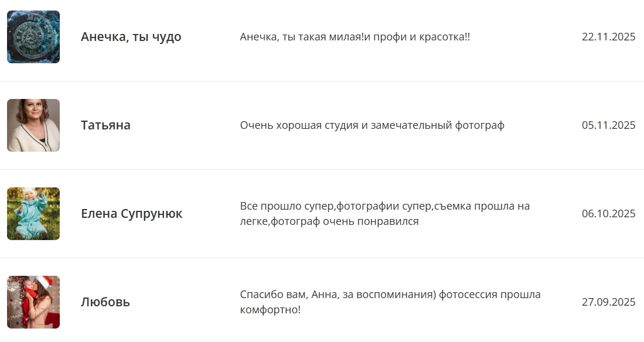Click Татьяна's portrait avatar
This screenshot has width=644, height=342.
click(33, 125)
